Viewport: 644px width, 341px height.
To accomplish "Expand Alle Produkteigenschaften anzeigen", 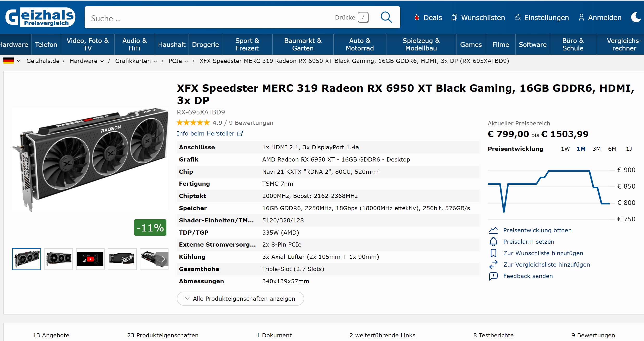I will point(240,299).
